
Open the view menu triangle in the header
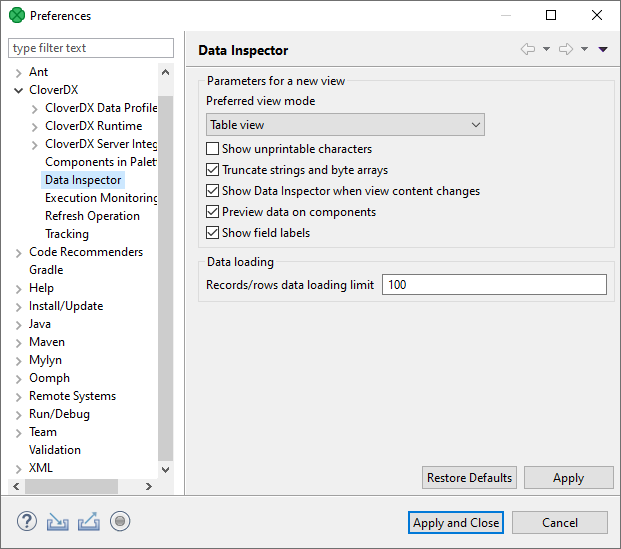tap(603, 49)
